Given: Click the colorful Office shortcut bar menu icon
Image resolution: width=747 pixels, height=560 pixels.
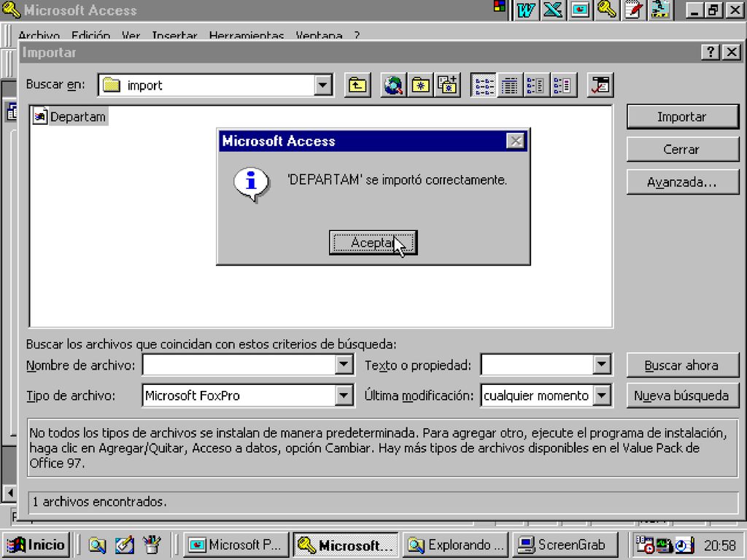Looking at the screenshot, I should click(x=500, y=6).
